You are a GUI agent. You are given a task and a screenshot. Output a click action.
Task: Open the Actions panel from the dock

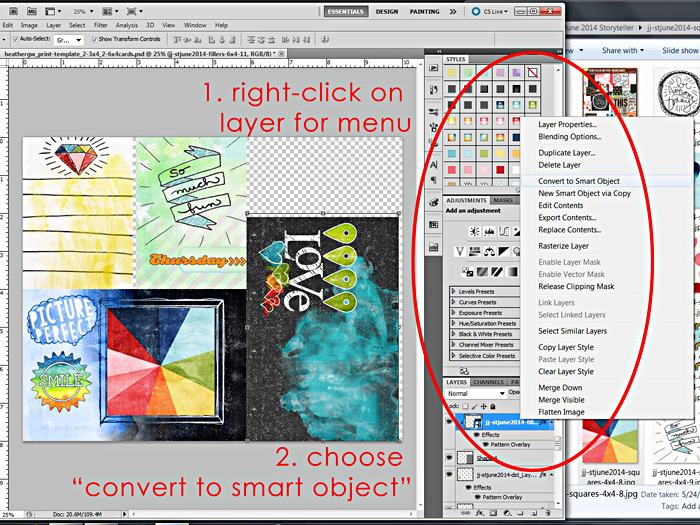(433, 68)
